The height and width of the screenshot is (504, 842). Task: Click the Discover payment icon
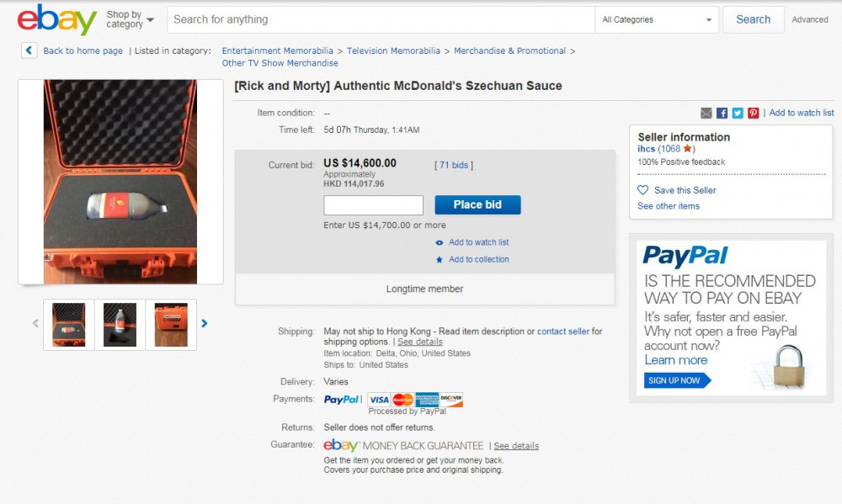click(x=450, y=399)
